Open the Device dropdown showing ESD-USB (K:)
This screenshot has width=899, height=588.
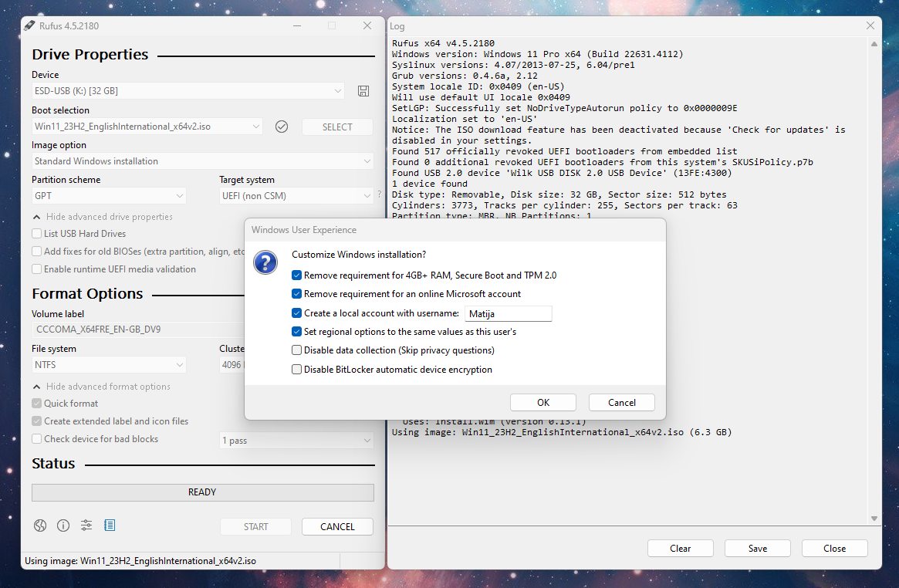coord(188,91)
